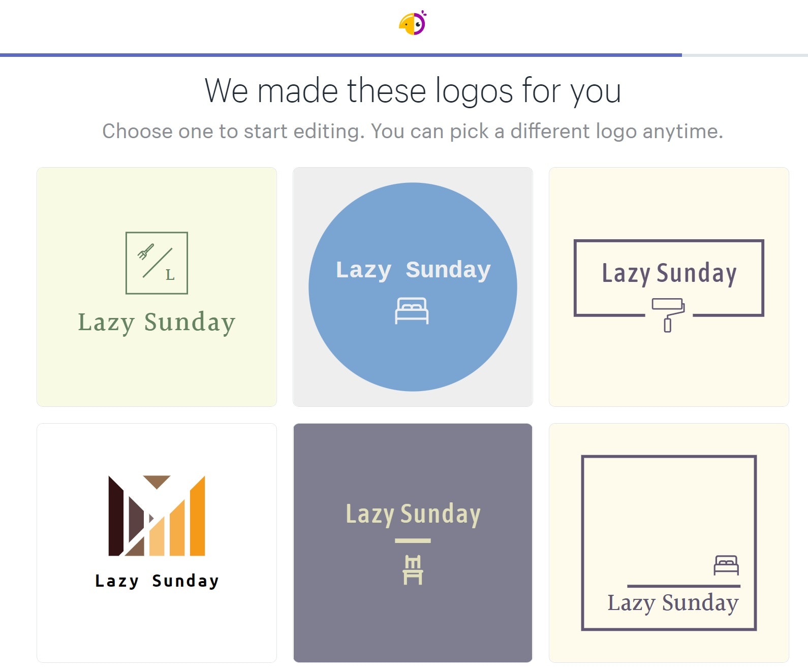The image size is (808, 672).
Task: Click the paintbrush icon in the green logo
Action: coord(146,252)
